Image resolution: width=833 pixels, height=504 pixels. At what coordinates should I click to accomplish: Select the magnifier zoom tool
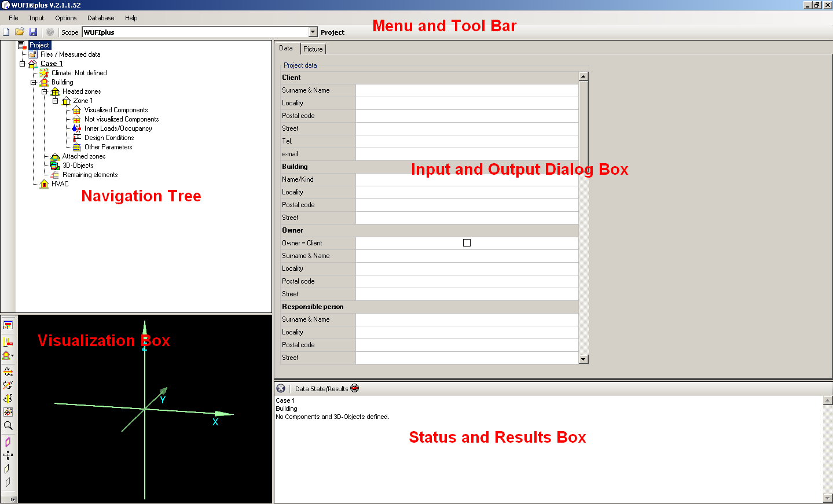click(x=8, y=425)
